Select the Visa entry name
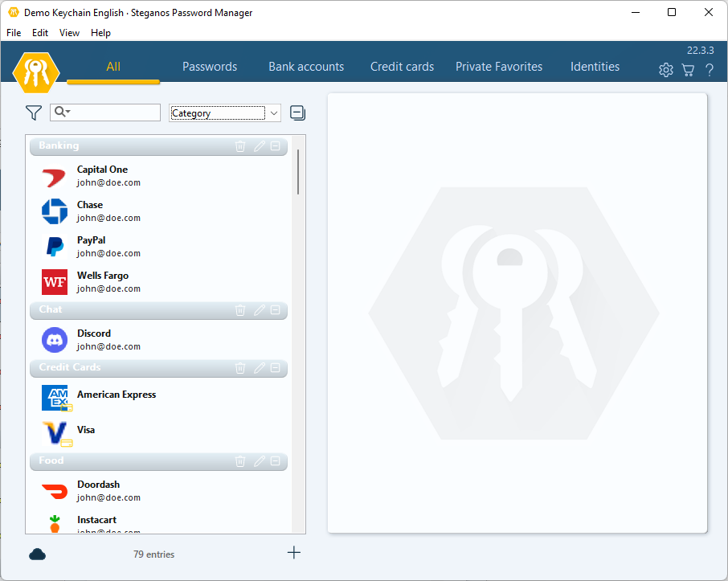 point(86,430)
